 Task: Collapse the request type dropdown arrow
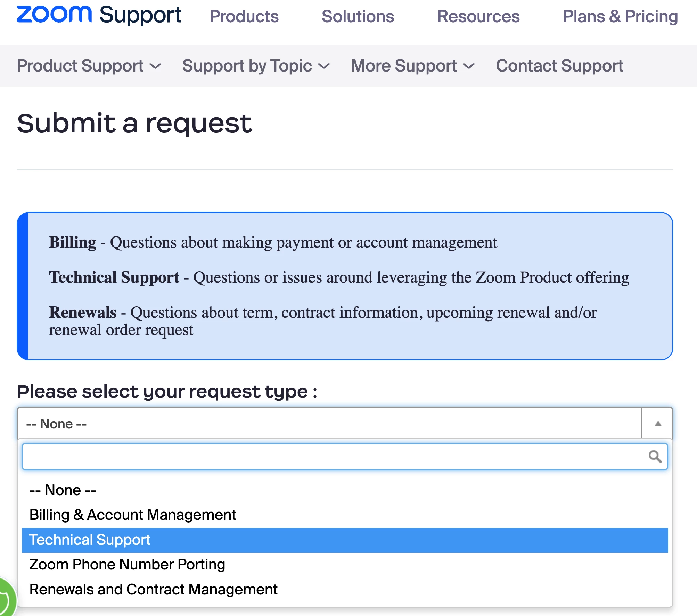click(657, 423)
